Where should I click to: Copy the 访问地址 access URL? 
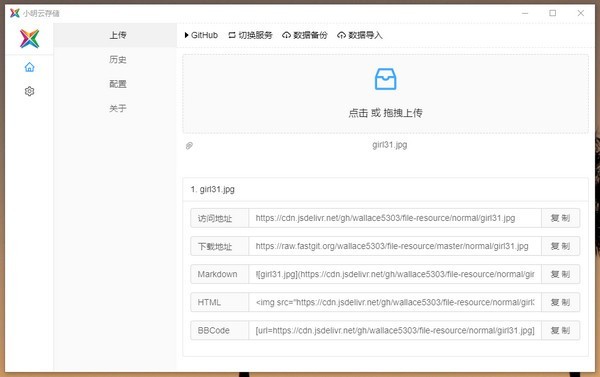(x=561, y=218)
